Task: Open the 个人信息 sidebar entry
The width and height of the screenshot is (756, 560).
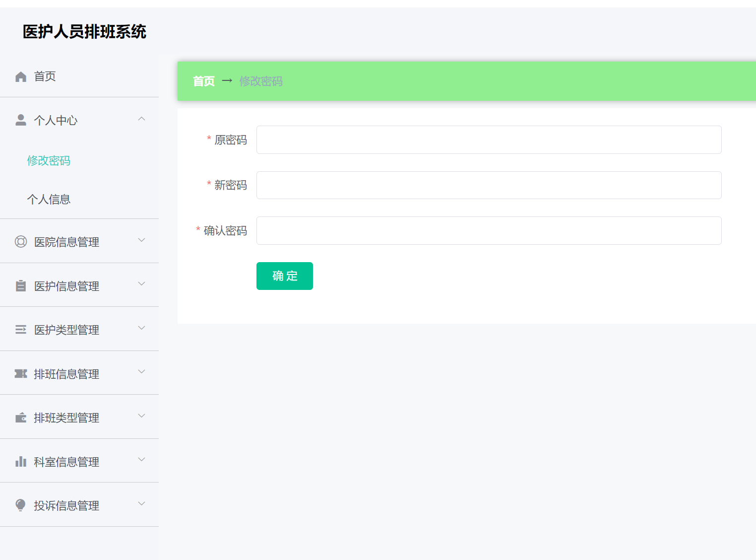Action: click(48, 199)
